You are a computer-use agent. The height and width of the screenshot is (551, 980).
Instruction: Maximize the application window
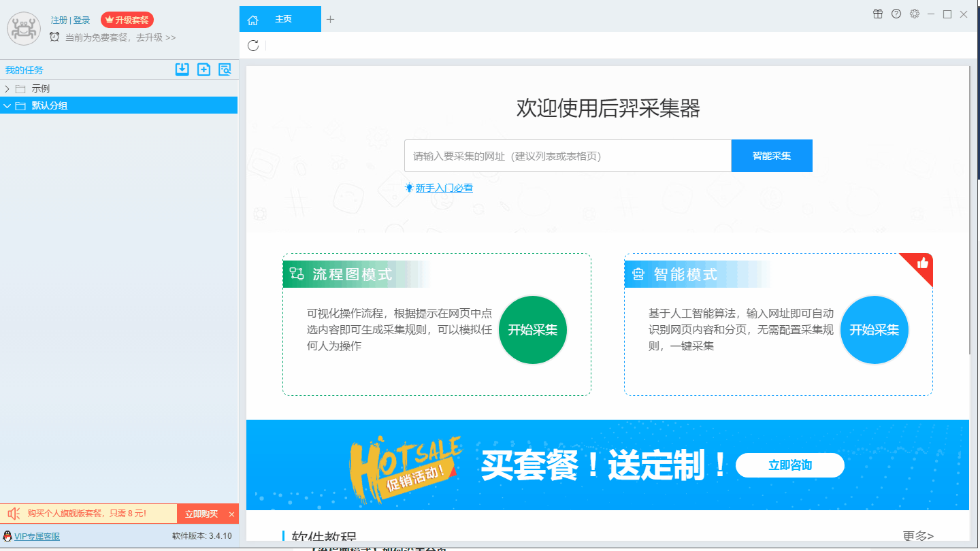[x=947, y=14]
